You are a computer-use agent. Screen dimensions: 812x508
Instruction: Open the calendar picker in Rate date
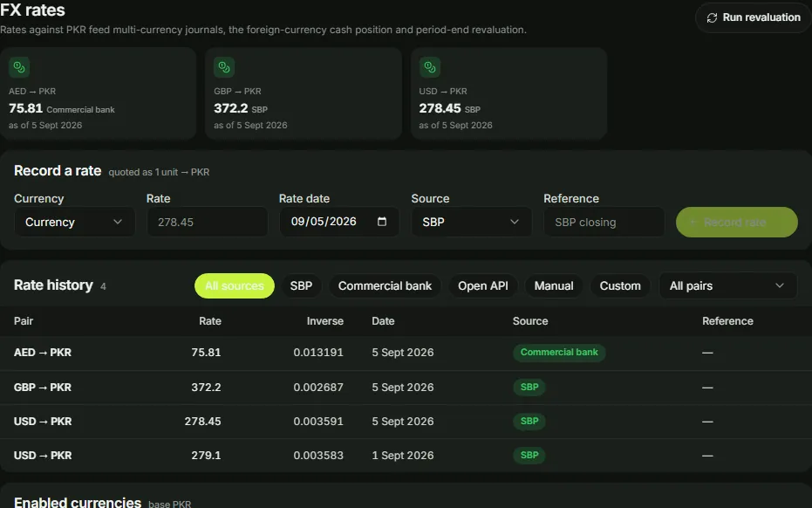pos(382,222)
